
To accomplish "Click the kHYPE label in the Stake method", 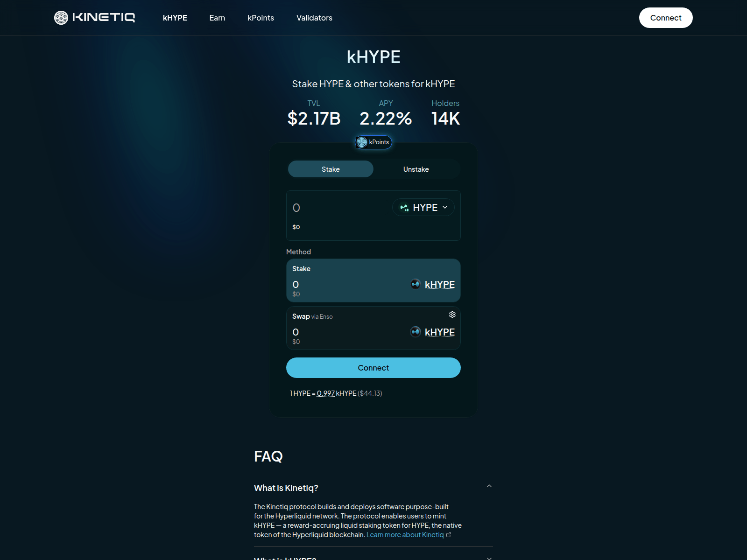I will [440, 284].
